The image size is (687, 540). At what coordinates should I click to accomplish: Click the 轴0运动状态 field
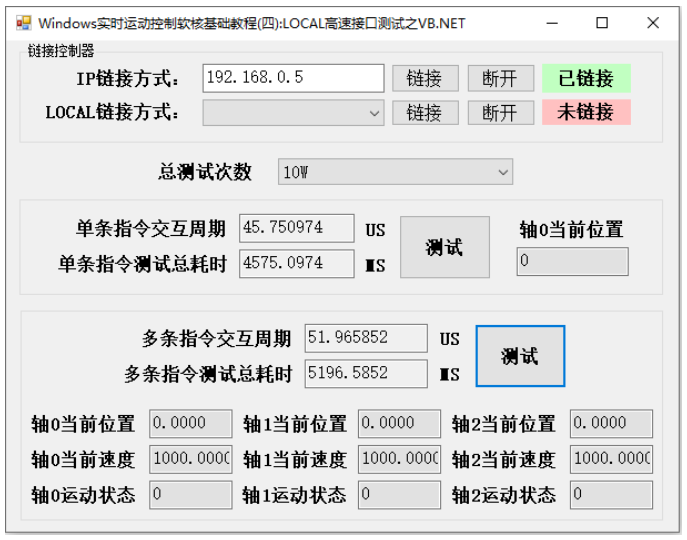[x=191, y=494]
